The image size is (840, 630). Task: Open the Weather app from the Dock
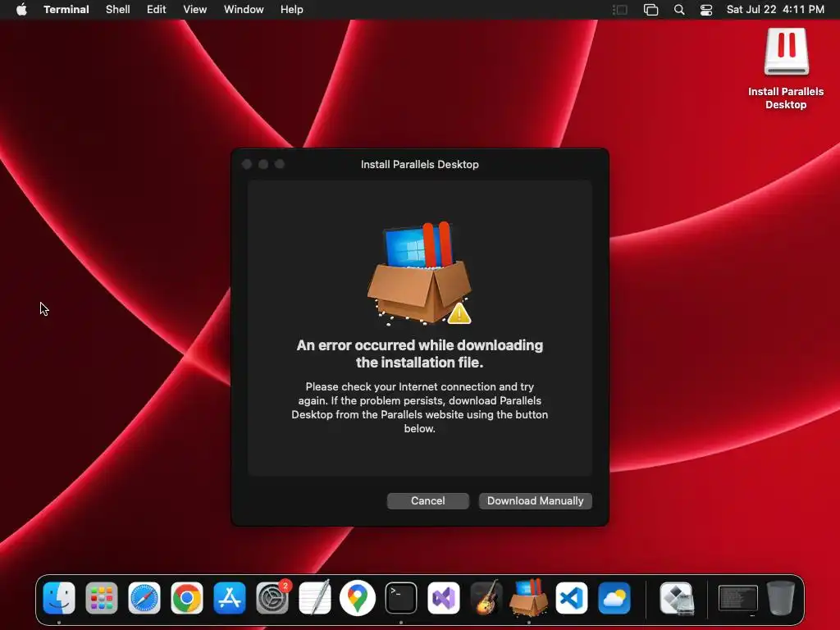614,598
